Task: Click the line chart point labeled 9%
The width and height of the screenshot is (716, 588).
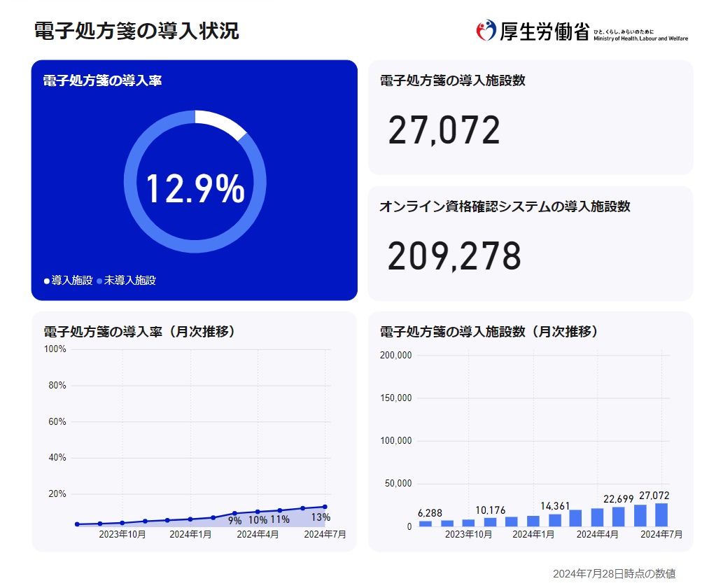Action: tap(234, 513)
